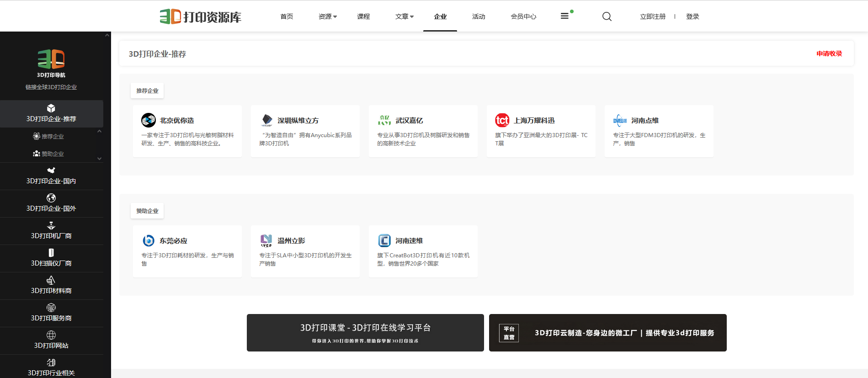Screen dimensions: 868x378
Task: Click the China map icon above 3D打印企业-国内
Action: click(x=51, y=170)
